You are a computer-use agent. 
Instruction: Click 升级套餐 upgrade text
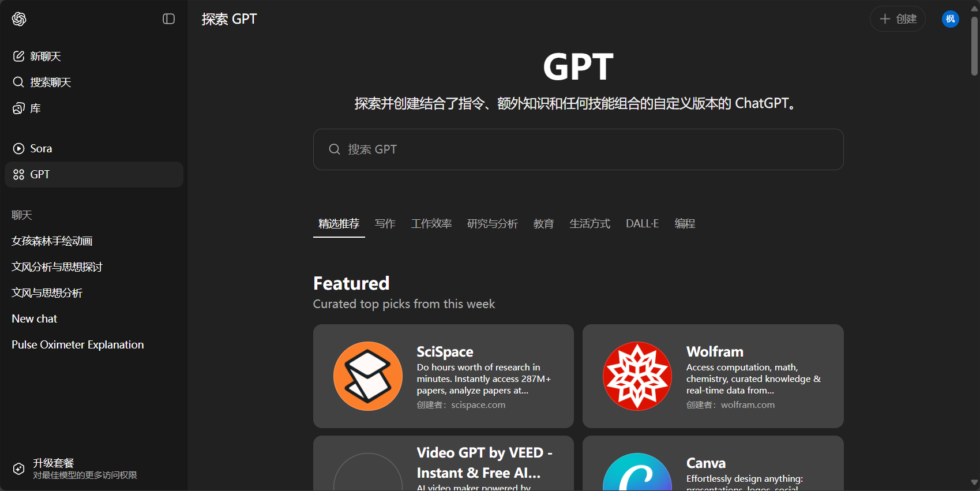54,463
